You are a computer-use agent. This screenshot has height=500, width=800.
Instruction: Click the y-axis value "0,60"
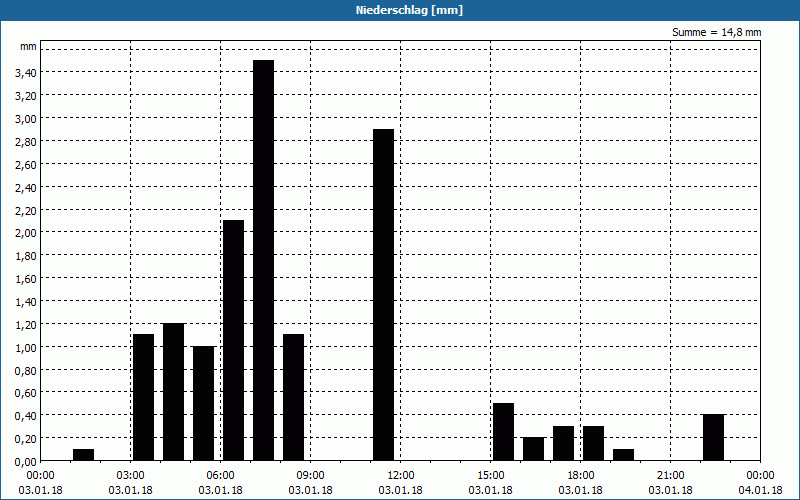coord(26,393)
